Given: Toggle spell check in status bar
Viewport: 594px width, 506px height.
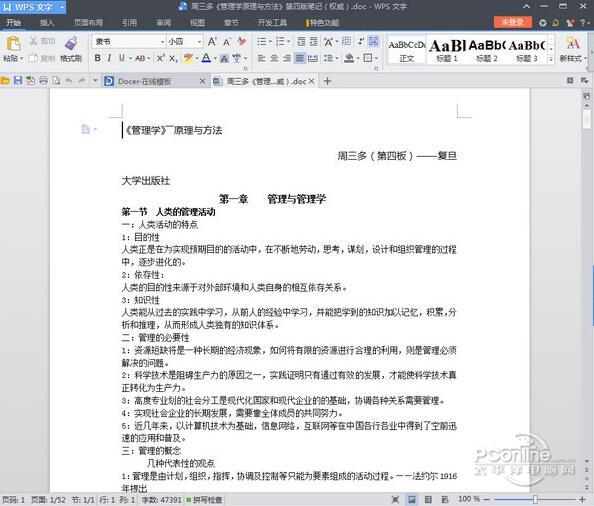Looking at the screenshot, I should [x=204, y=500].
